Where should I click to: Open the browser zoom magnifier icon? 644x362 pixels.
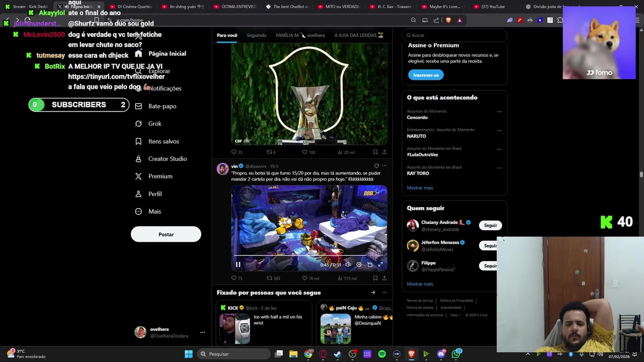click(414, 20)
